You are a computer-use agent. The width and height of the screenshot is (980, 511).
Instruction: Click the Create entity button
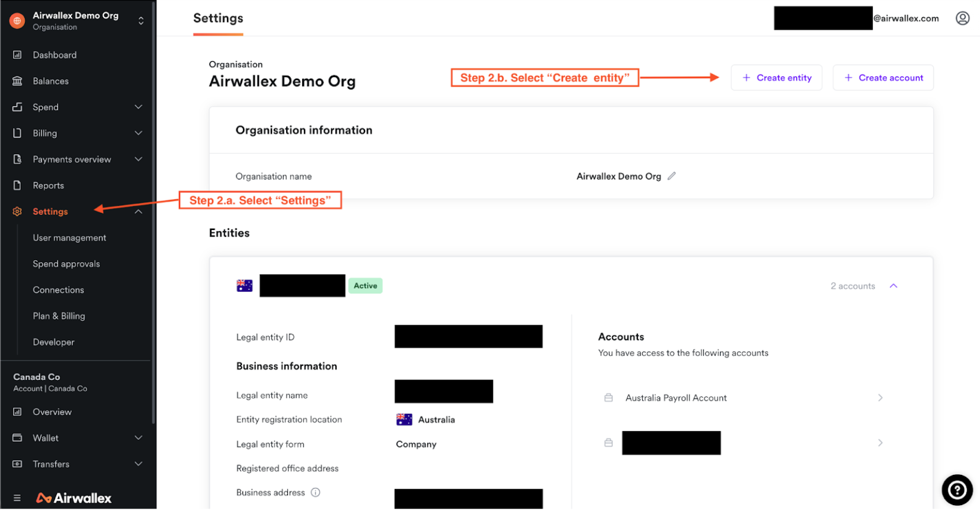[776, 78]
